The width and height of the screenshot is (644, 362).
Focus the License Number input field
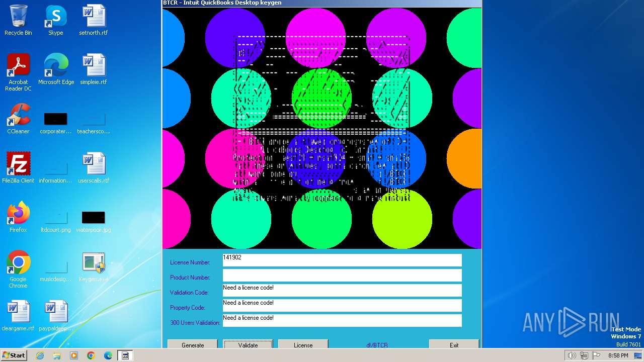342,260
